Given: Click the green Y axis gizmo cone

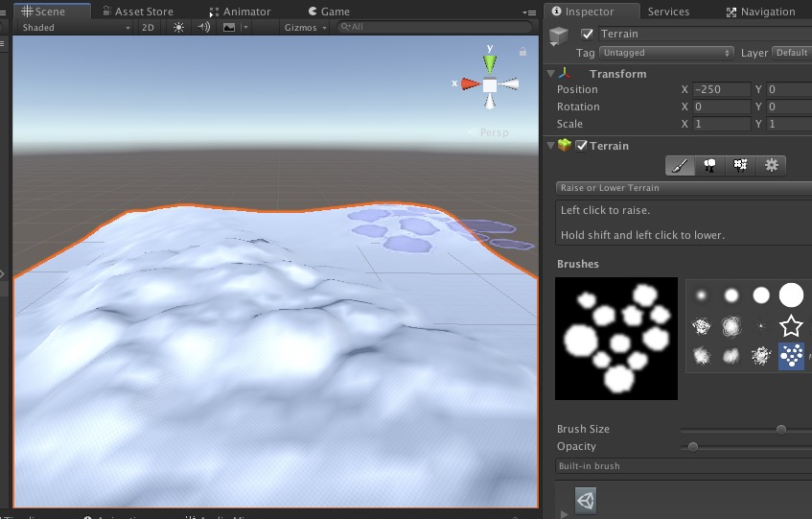Looking at the screenshot, I should tap(489, 63).
